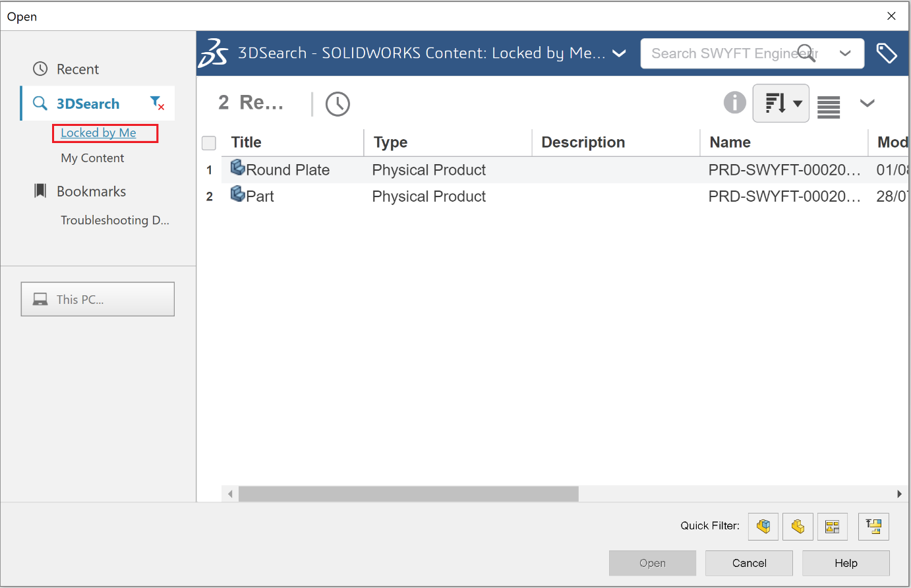Select the top-level assemblies Quick Filter icon
Screen dimensions: 911x588
[x=873, y=526]
